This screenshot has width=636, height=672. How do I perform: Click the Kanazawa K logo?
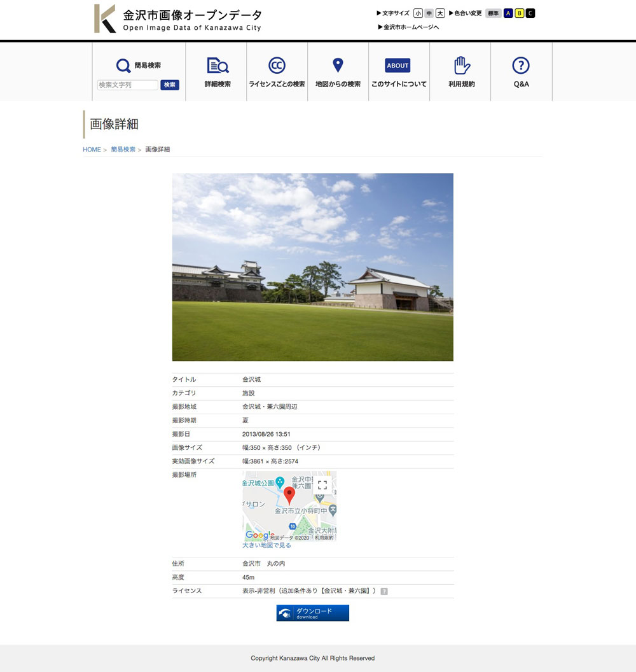tap(105, 19)
